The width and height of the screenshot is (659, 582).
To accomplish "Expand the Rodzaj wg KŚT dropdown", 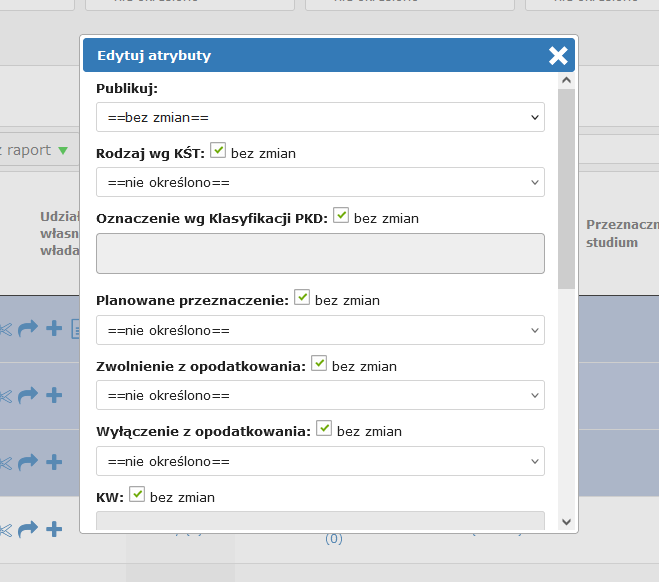I will [320, 182].
